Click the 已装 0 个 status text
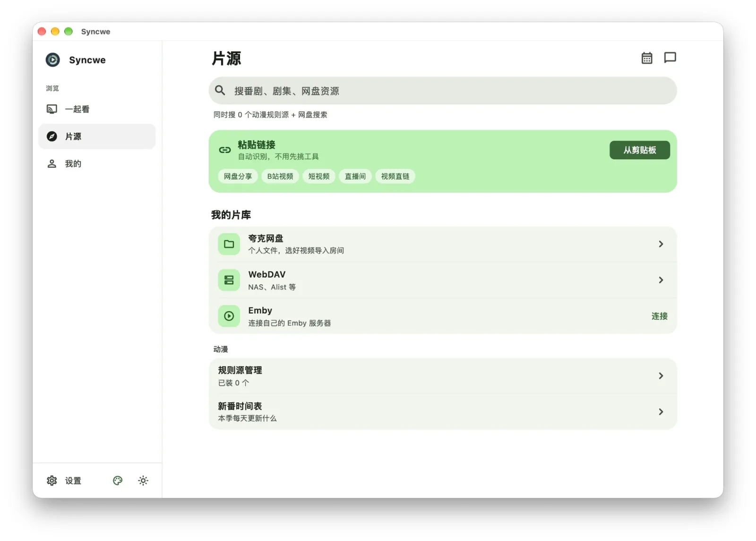This screenshot has width=756, height=541. point(233,383)
